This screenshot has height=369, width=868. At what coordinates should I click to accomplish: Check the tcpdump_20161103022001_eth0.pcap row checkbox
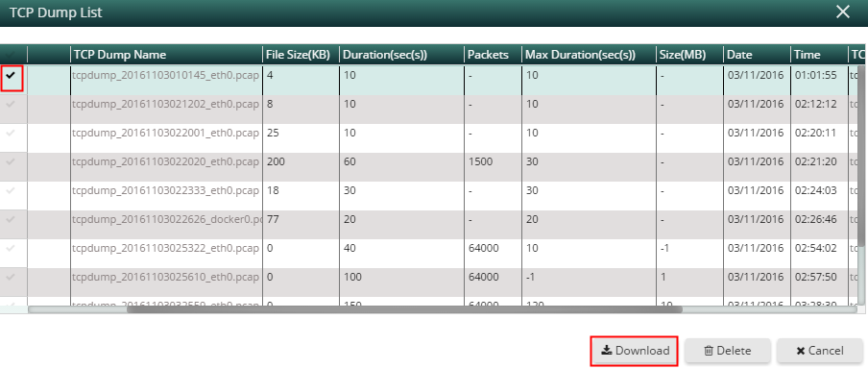click(x=11, y=133)
